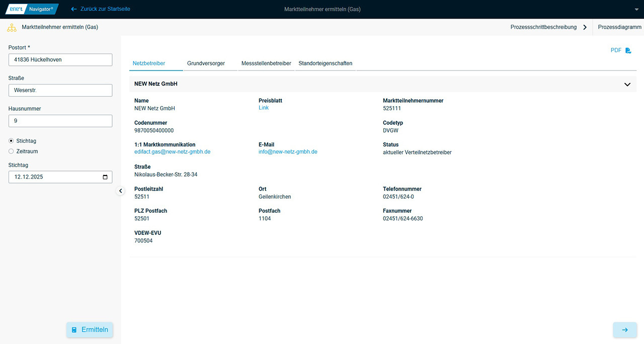The width and height of the screenshot is (644, 344).
Task: Click into the Hausnummer input field
Action: (x=60, y=121)
